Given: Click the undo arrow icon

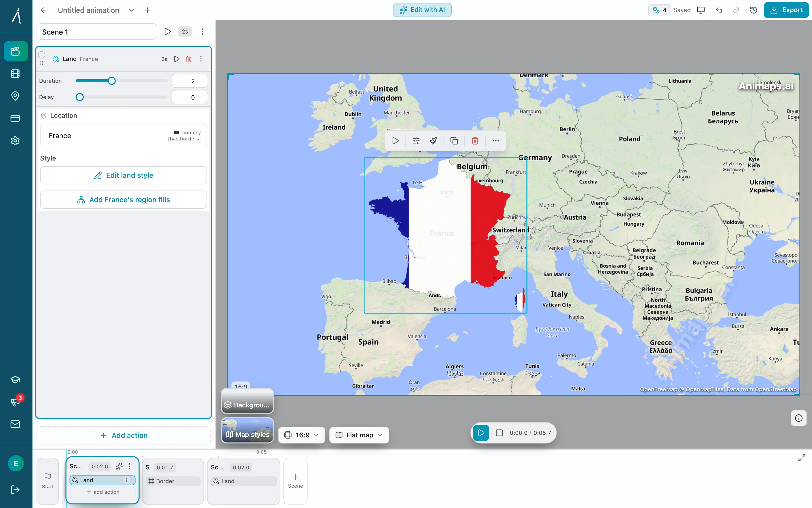Looking at the screenshot, I should (719, 10).
